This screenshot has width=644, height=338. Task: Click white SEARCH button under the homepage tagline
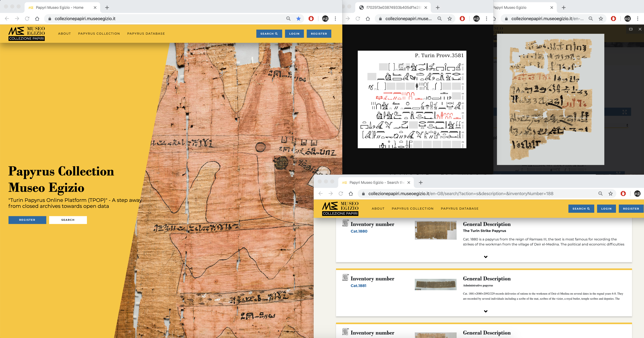[68, 220]
